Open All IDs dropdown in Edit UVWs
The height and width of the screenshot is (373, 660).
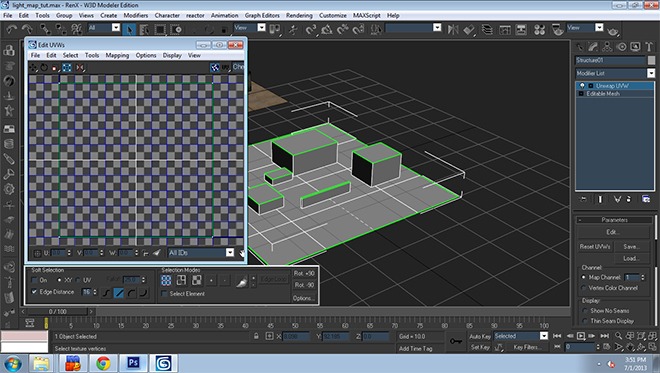pos(230,253)
